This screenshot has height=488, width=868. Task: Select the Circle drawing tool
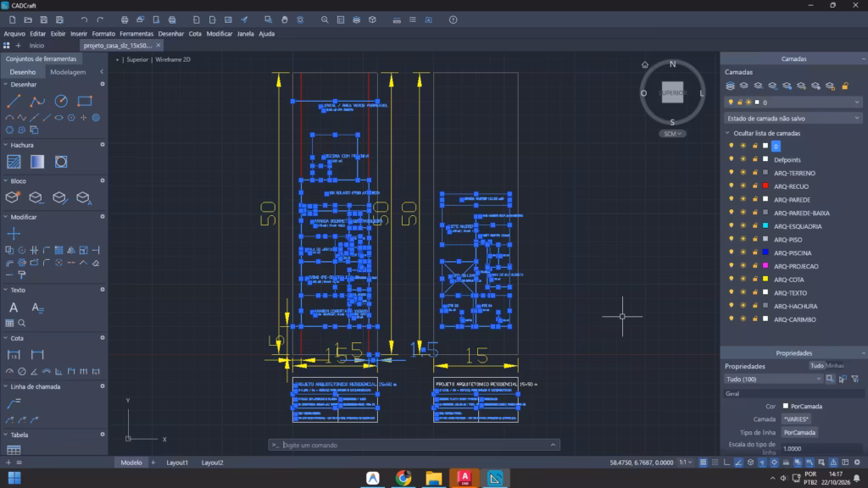[61, 102]
